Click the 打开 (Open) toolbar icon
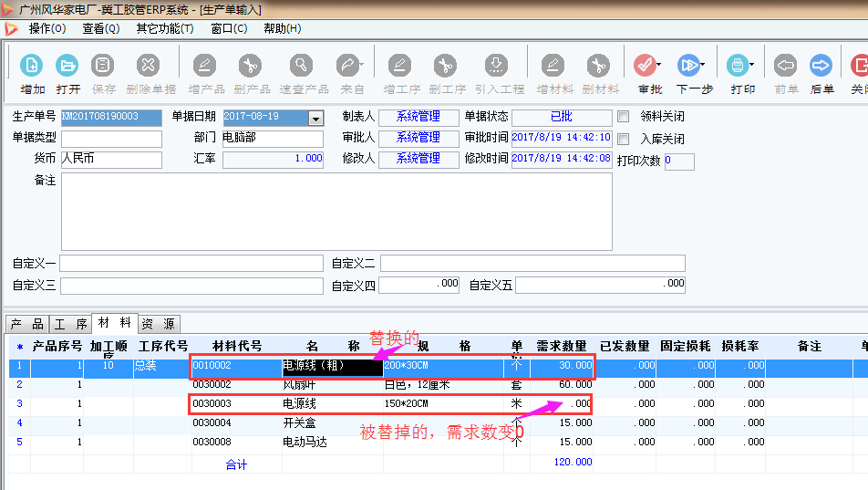This screenshot has width=868, height=490. 67,66
